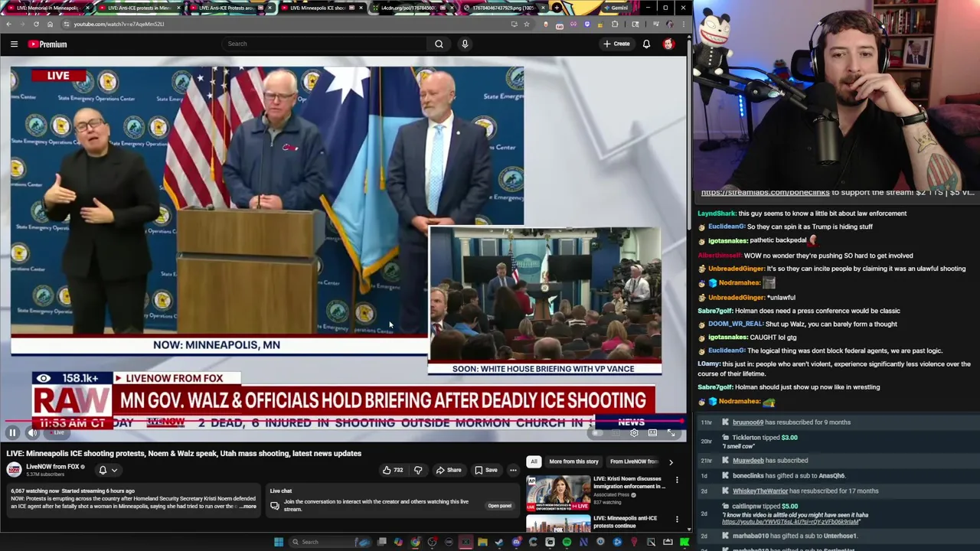Like the video with 732 likes
The height and width of the screenshot is (551, 980).
tap(394, 470)
